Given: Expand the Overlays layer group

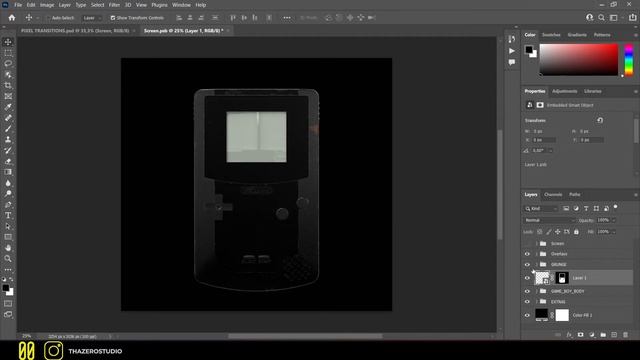Looking at the screenshot, I should [536, 254].
